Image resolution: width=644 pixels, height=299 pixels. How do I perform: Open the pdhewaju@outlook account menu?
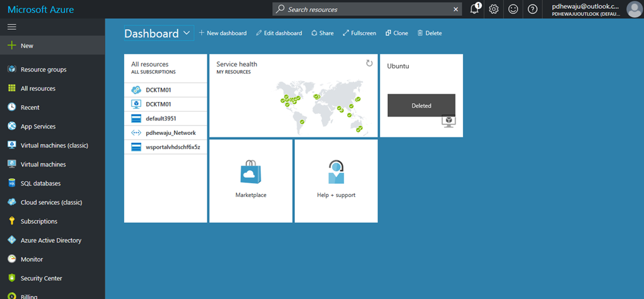click(586, 9)
